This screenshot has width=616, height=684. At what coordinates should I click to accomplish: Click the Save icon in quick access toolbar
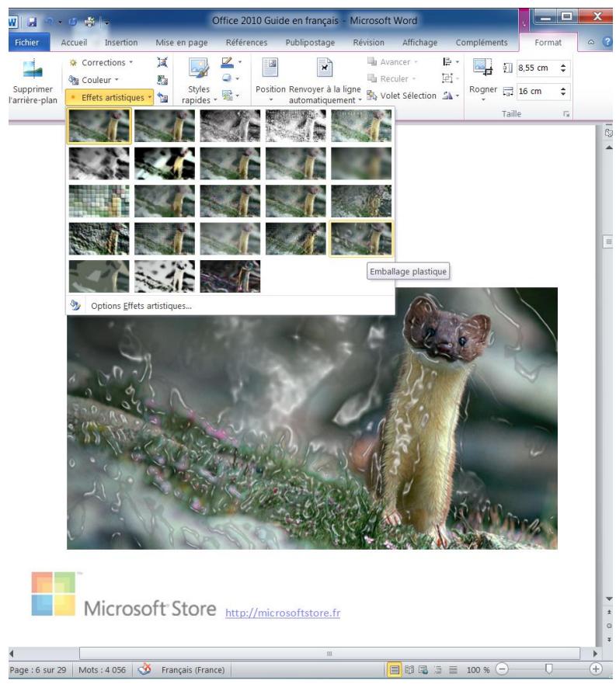32,22
